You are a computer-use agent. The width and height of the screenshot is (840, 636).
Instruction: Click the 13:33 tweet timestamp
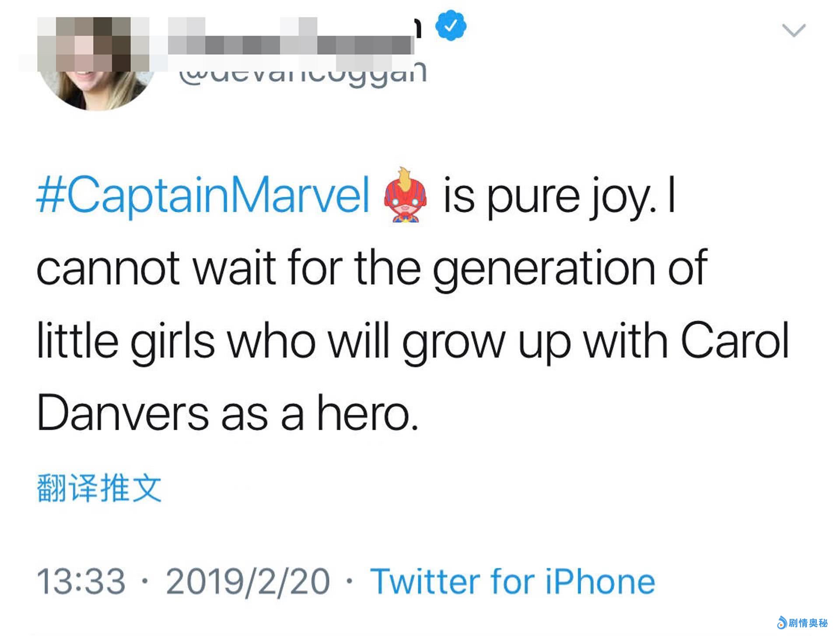(81, 581)
